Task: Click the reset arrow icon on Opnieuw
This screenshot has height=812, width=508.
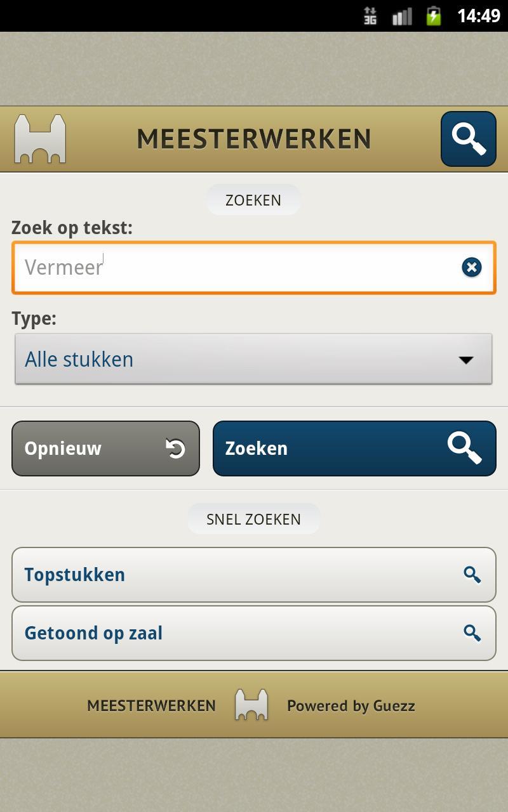Action: click(x=176, y=448)
